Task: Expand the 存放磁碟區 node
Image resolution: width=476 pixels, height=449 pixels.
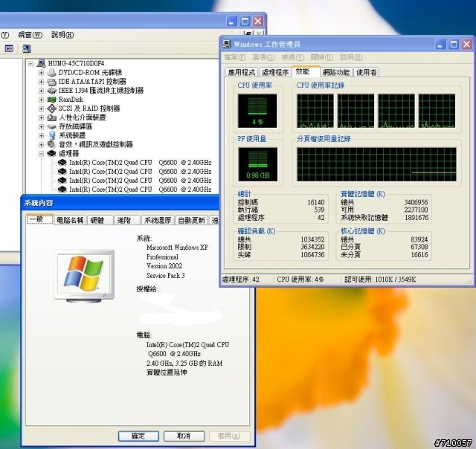Action: pos(42,126)
